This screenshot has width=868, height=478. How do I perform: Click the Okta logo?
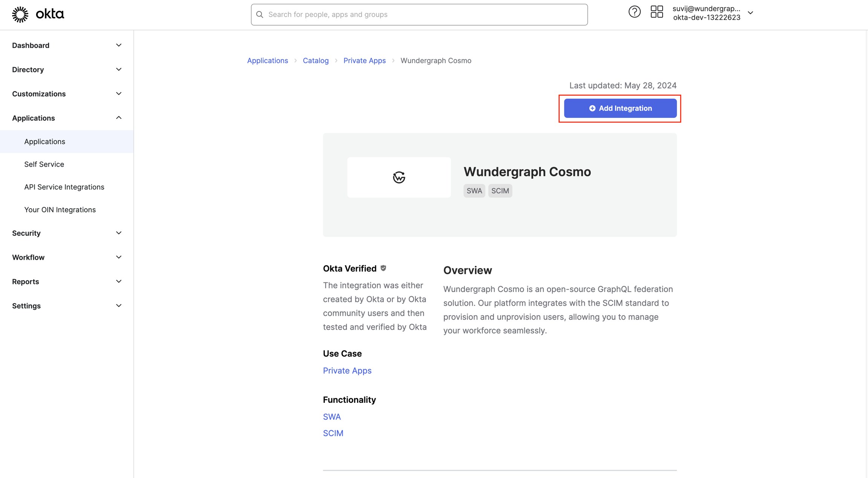pos(38,14)
